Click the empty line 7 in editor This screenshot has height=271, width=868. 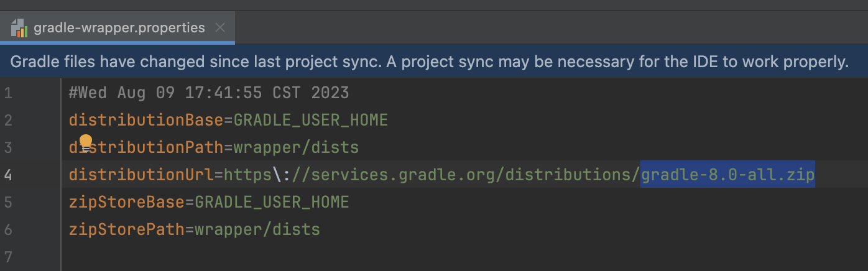464,256
